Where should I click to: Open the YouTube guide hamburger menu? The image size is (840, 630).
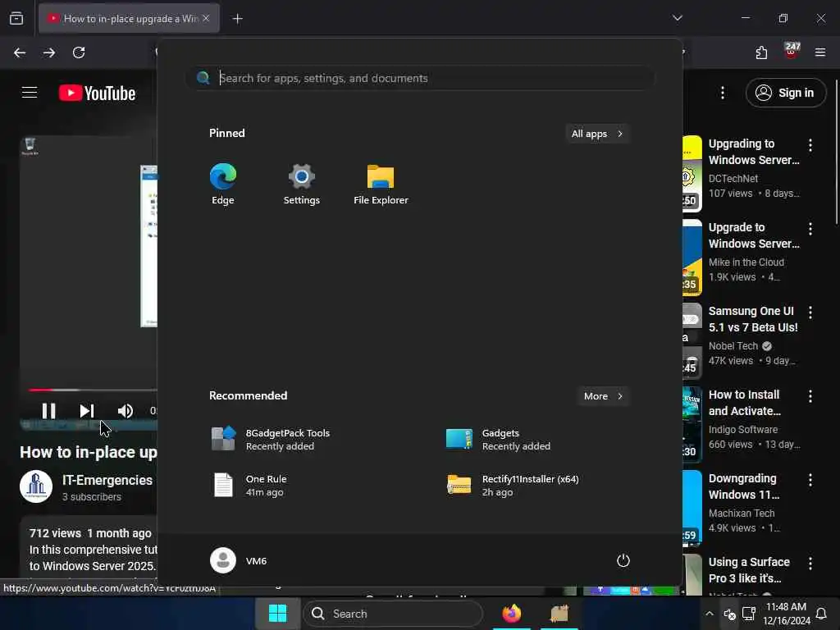(30, 93)
